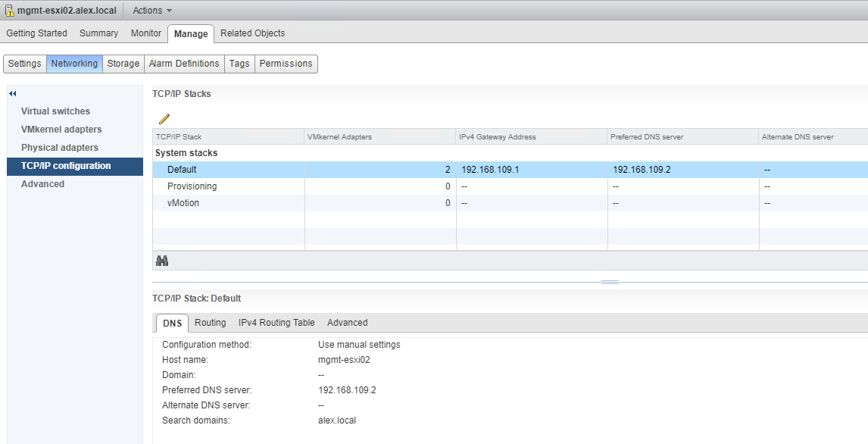Click the mgmt-esxi02 host warning icon
The height and width of the screenshot is (444, 868).
(x=9, y=11)
